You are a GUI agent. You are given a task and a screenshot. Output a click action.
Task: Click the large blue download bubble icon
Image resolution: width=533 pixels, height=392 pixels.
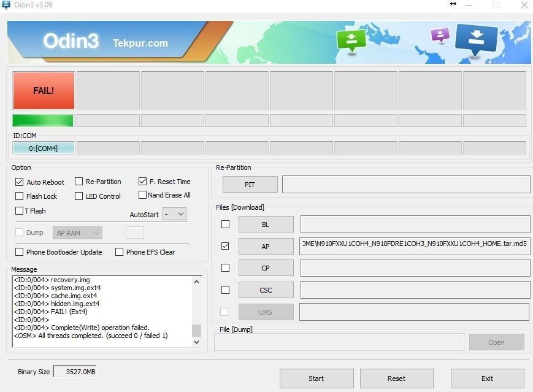[476, 39]
